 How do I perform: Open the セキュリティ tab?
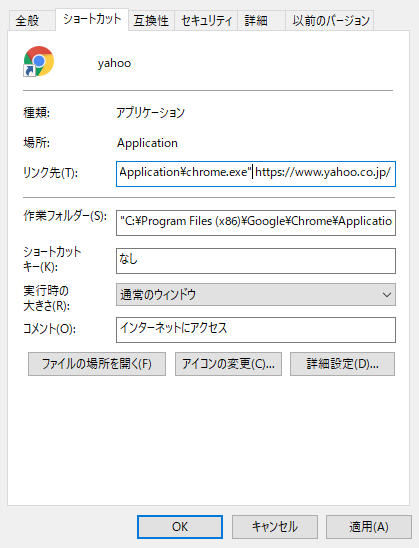click(x=206, y=21)
